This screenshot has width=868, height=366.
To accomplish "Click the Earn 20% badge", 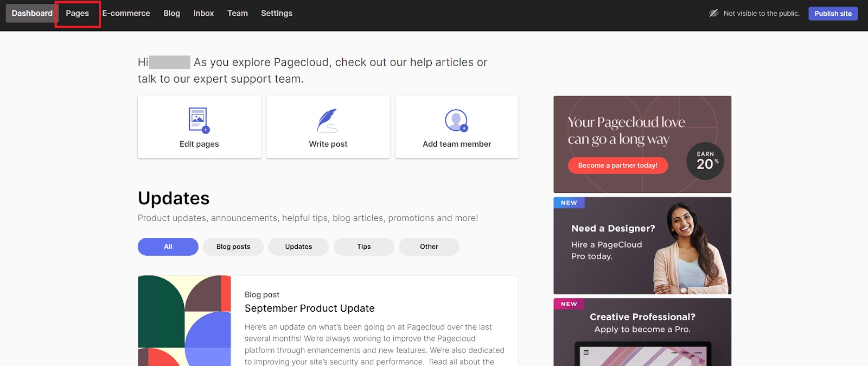I will pos(705,161).
